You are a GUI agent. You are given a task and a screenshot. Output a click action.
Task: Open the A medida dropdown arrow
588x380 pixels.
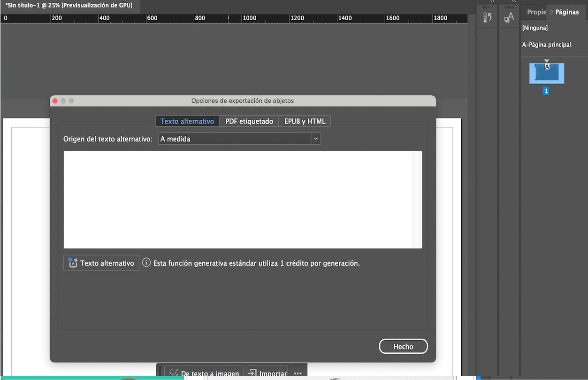[316, 139]
